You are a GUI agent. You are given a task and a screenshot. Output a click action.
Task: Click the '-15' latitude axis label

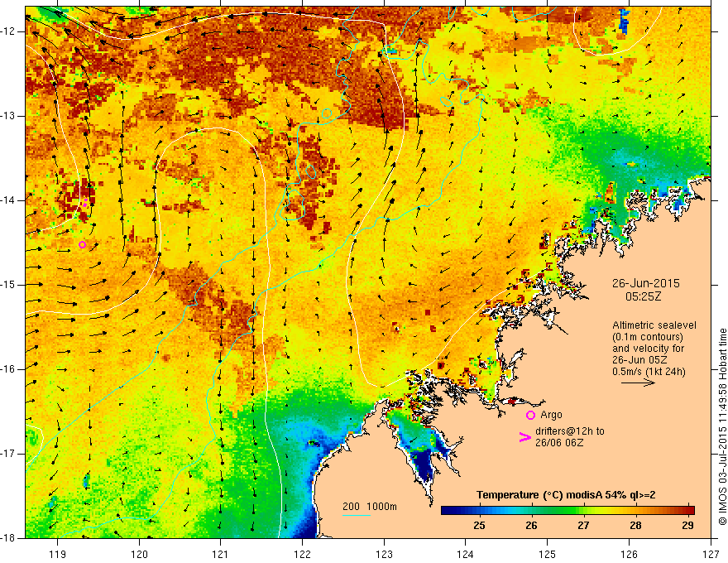click(9, 285)
